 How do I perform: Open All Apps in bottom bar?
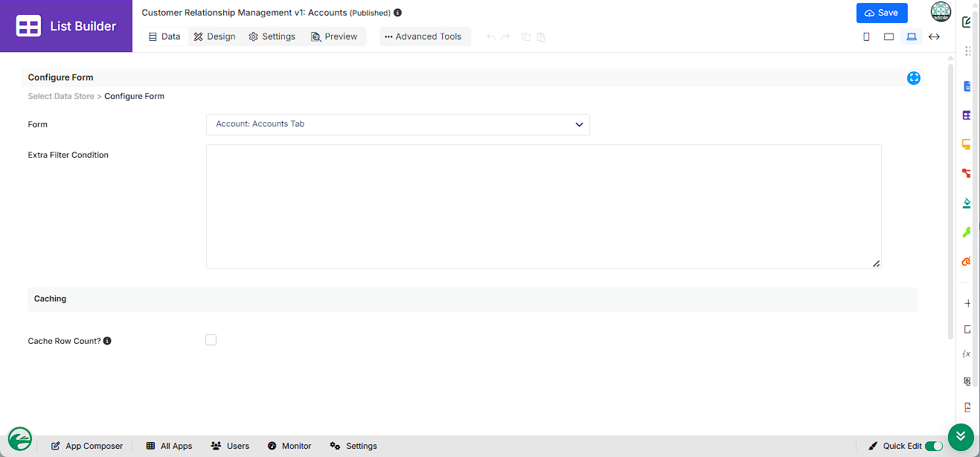(169, 446)
